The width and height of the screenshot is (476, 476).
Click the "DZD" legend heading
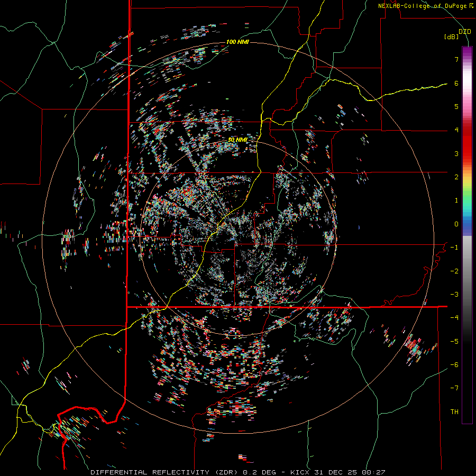[465, 32]
